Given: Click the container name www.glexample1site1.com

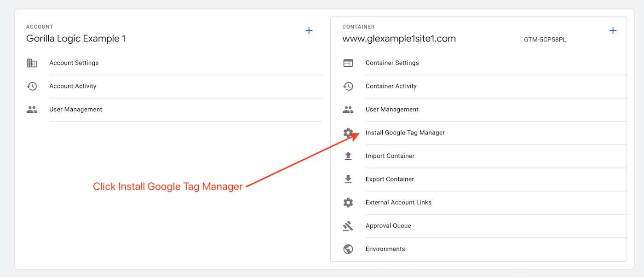Looking at the screenshot, I should pyautogui.click(x=399, y=39).
